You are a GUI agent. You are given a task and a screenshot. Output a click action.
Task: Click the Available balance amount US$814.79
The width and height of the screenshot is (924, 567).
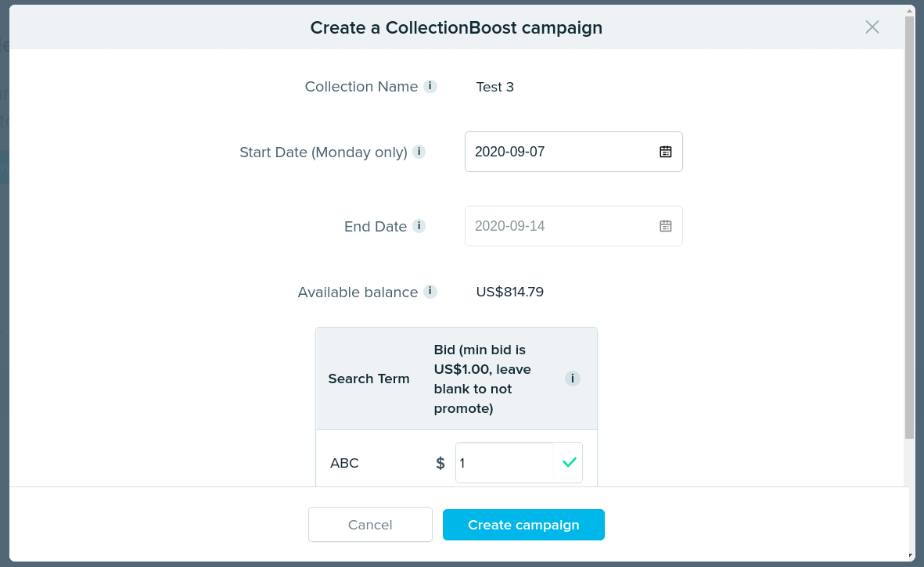509,291
